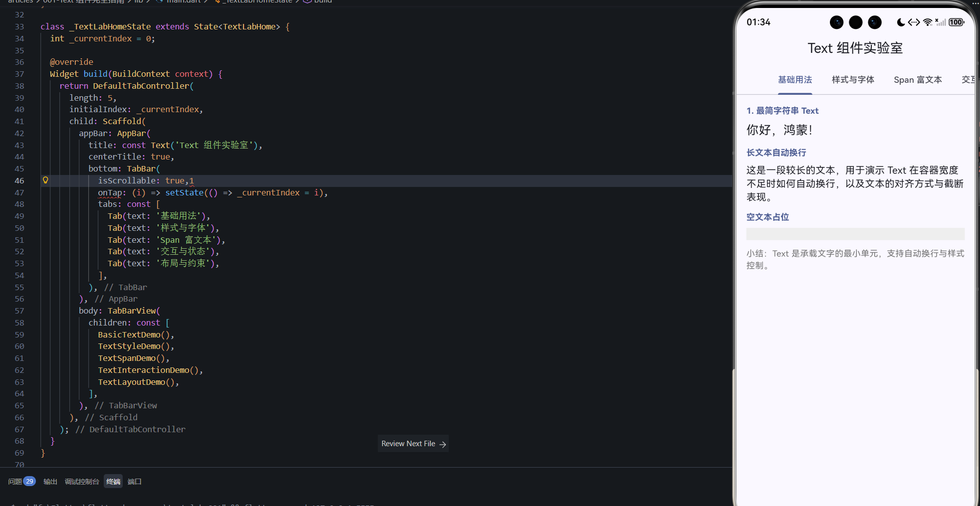Click body: TabBarView( on line 57
Image resolution: width=980 pixels, height=506 pixels.
[119, 311]
